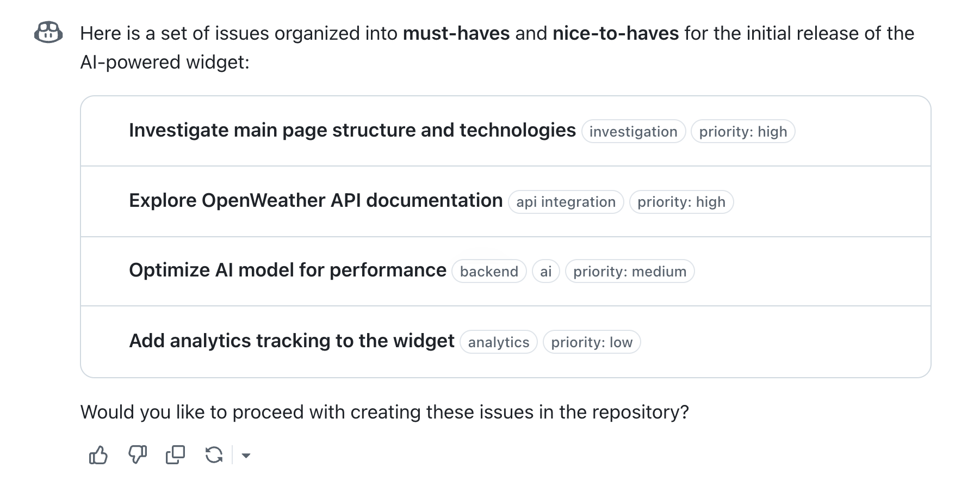Click priority: low label pill
The width and height of the screenshot is (980, 492).
pyautogui.click(x=592, y=342)
